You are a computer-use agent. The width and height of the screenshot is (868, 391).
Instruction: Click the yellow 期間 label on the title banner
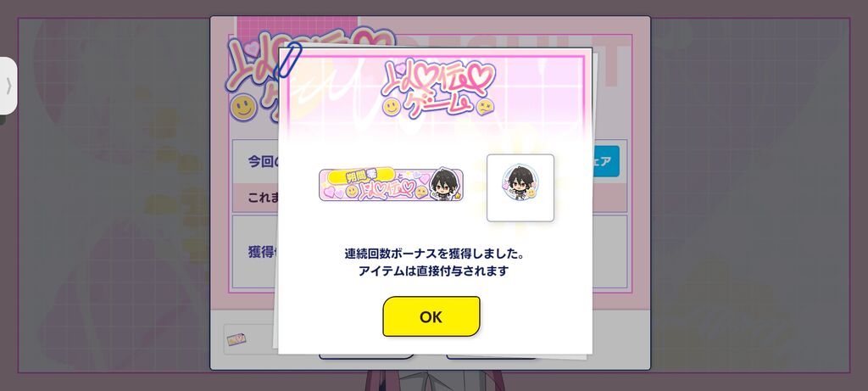pos(361,176)
